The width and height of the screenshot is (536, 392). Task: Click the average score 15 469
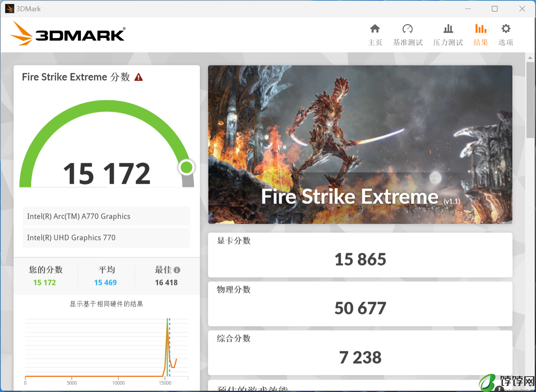point(106,283)
